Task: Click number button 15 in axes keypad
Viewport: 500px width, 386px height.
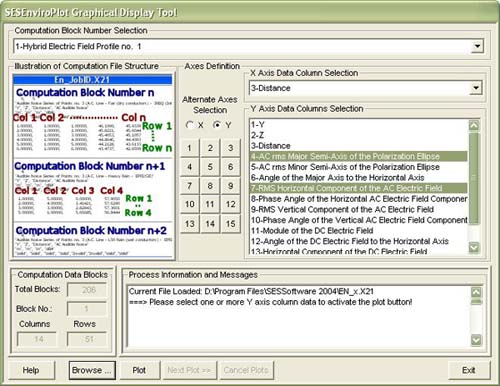Action: pos(230,223)
